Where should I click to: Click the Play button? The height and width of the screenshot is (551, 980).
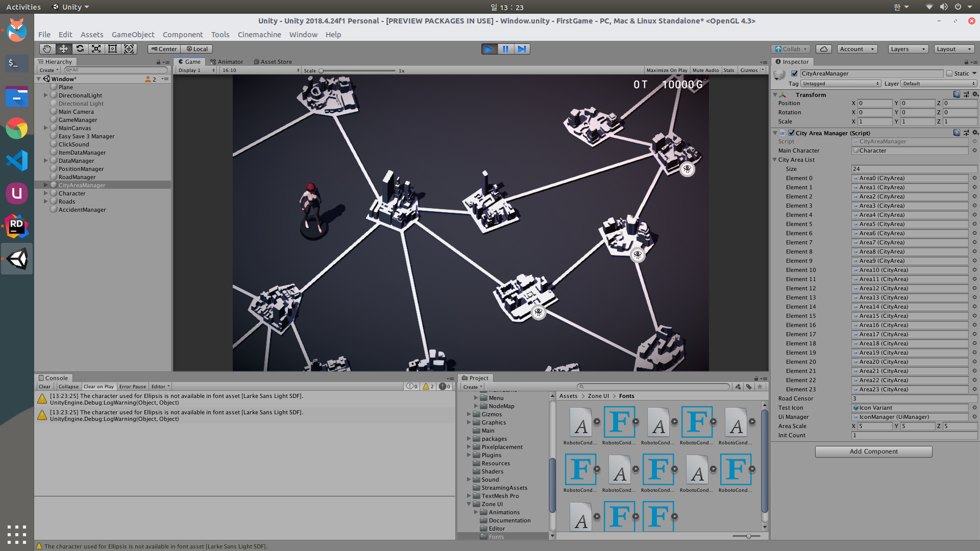489,49
